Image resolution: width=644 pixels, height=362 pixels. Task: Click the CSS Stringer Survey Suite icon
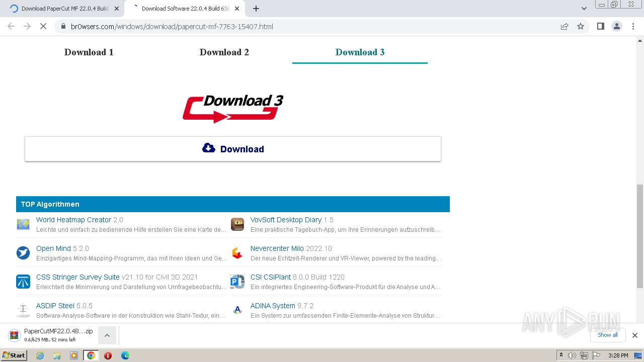tap(23, 282)
